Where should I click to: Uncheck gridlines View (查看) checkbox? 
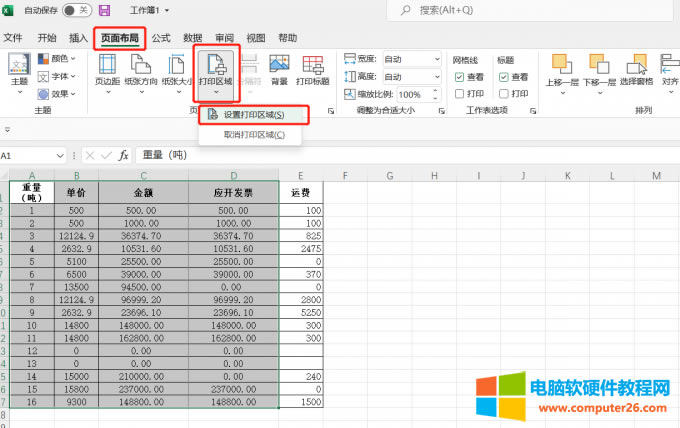tap(459, 77)
